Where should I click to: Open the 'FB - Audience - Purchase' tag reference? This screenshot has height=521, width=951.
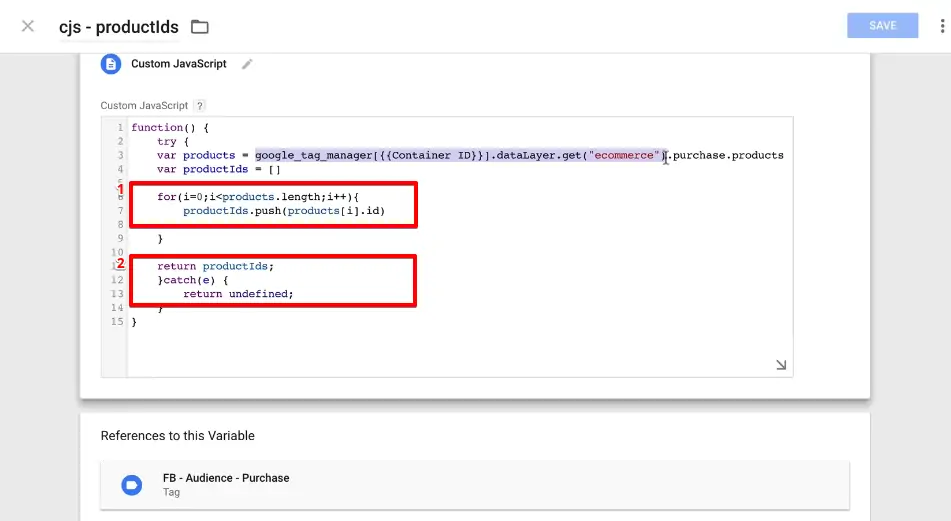(x=475, y=485)
